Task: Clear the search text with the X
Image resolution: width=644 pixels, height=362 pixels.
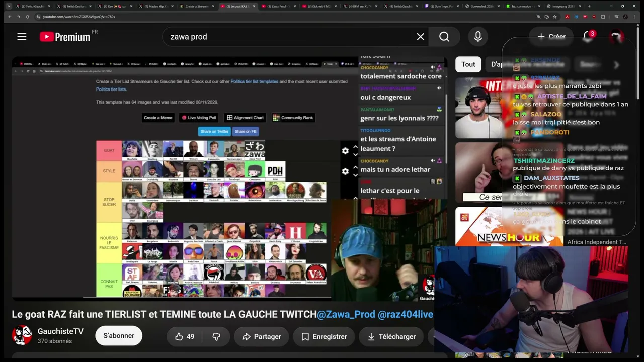Action: click(421, 37)
